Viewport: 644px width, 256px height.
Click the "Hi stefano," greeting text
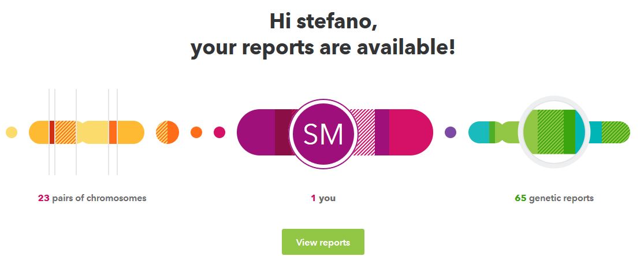point(323,21)
